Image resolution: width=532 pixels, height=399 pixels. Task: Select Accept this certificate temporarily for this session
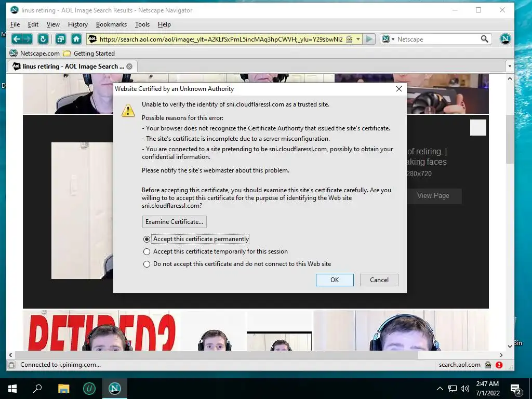point(147,252)
